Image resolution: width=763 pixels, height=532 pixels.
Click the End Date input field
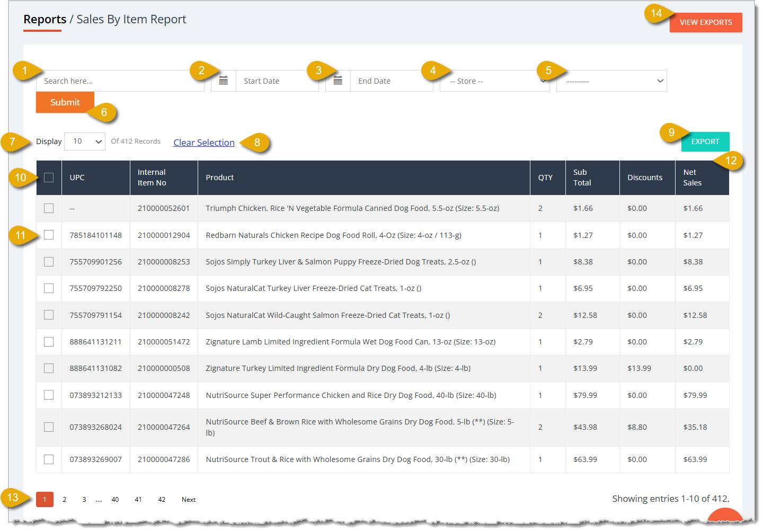(x=392, y=81)
